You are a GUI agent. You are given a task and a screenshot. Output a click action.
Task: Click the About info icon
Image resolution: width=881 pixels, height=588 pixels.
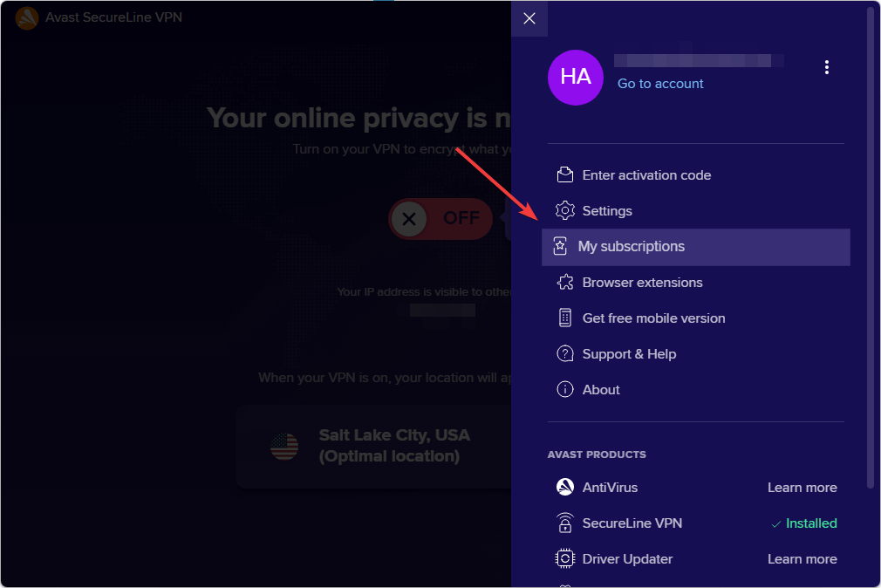tap(565, 390)
